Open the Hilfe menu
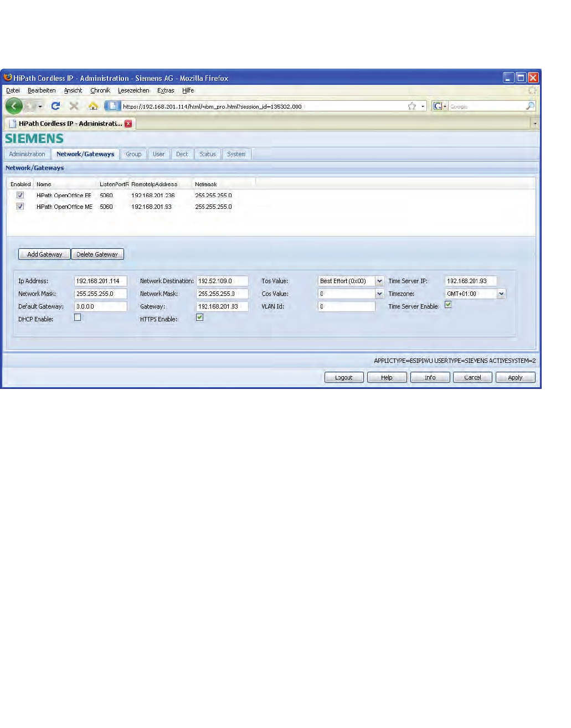Image resolution: width=571 pixels, height=728 pixels. [188, 90]
